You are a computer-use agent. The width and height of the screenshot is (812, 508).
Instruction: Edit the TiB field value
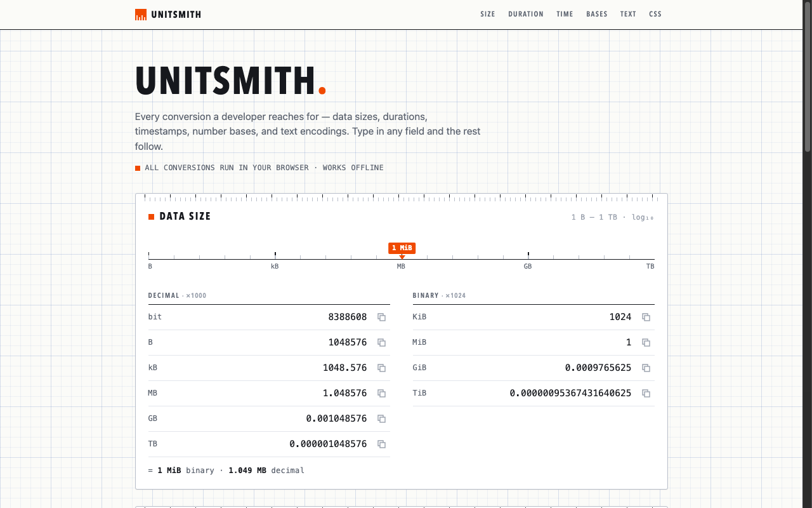[x=534, y=393]
